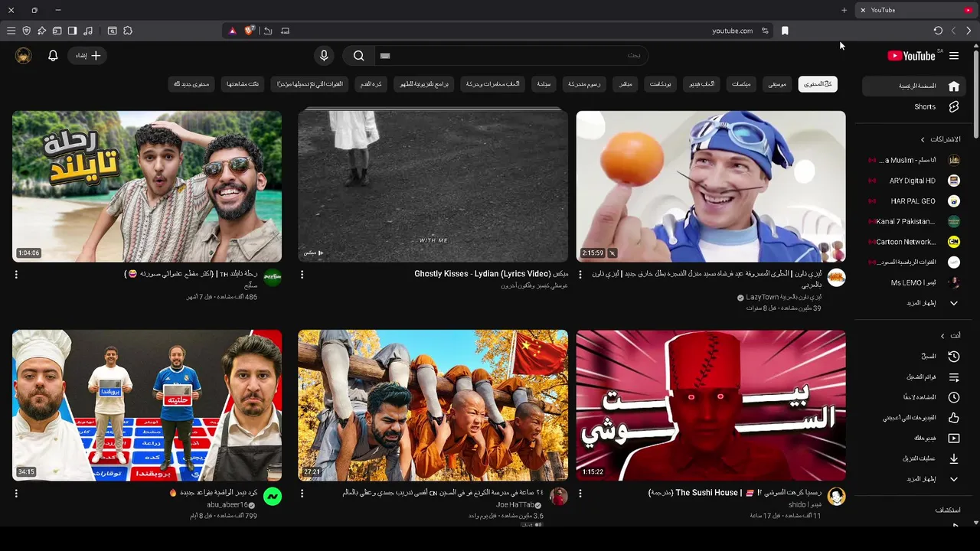Select the 'كرة القدم' filter chip
The width and height of the screenshot is (980, 551).
coord(372,84)
